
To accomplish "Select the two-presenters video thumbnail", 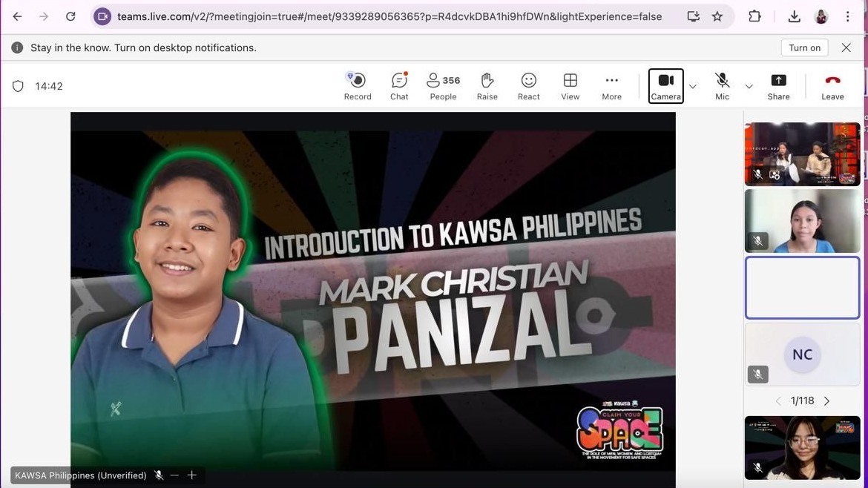I will [x=802, y=154].
